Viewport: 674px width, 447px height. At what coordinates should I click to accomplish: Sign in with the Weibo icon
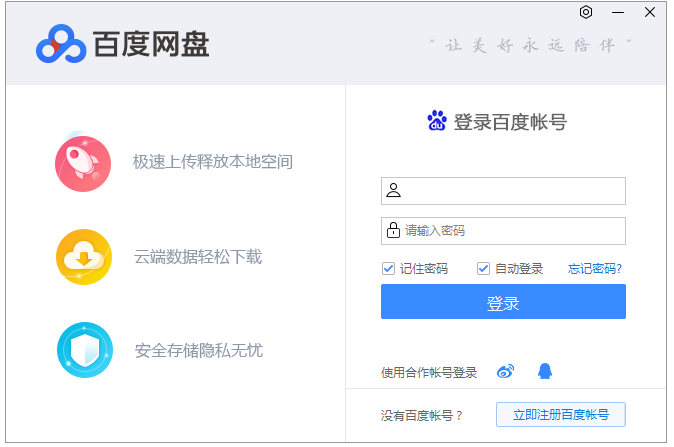(x=506, y=372)
